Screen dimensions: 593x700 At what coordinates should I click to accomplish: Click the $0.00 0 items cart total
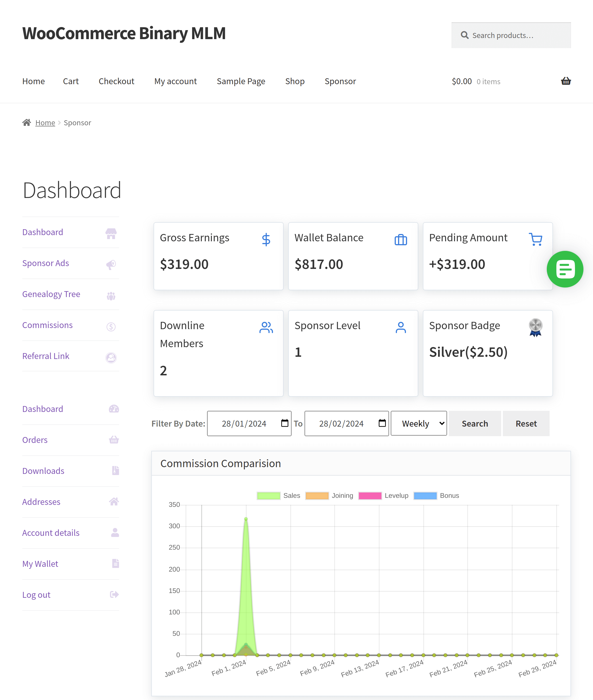[476, 81]
